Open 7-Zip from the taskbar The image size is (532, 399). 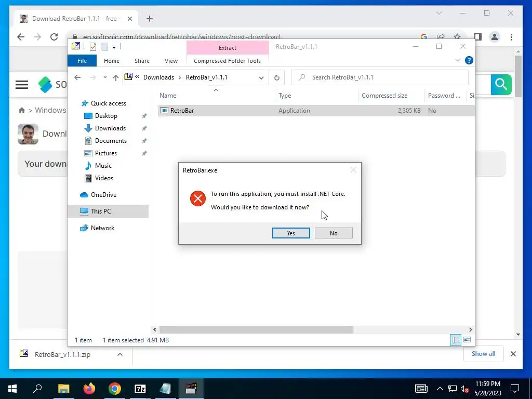(x=140, y=389)
